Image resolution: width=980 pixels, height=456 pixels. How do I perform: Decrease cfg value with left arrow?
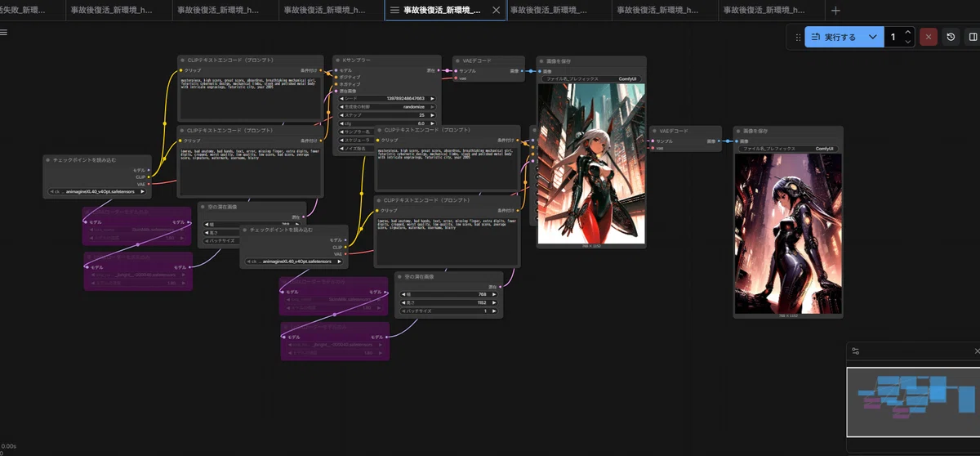(x=342, y=123)
